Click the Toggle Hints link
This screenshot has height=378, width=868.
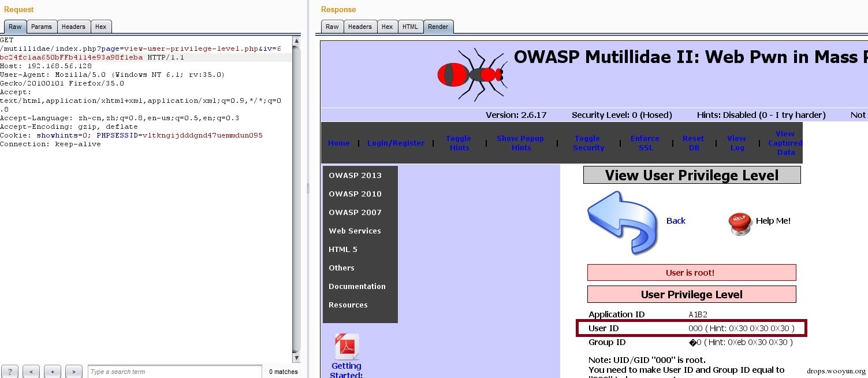(459, 143)
